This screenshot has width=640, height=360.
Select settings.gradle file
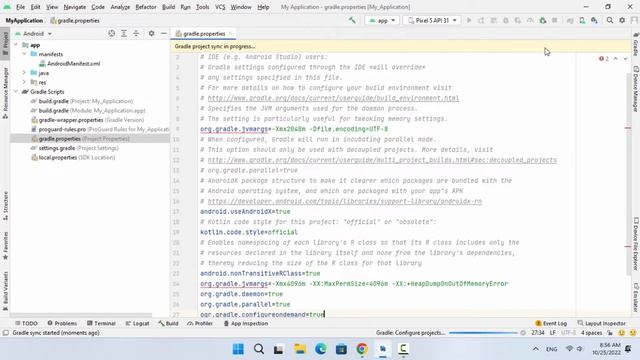75,148
